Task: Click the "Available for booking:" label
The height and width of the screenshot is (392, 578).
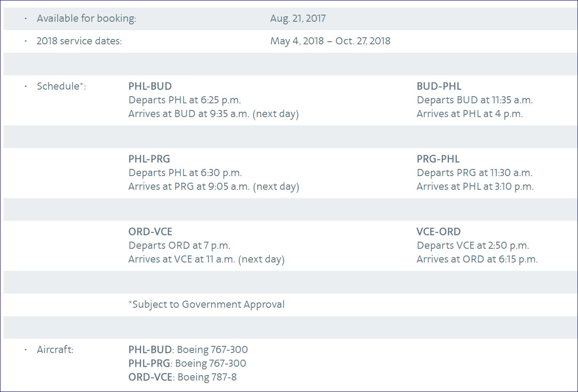Action: click(x=86, y=19)
